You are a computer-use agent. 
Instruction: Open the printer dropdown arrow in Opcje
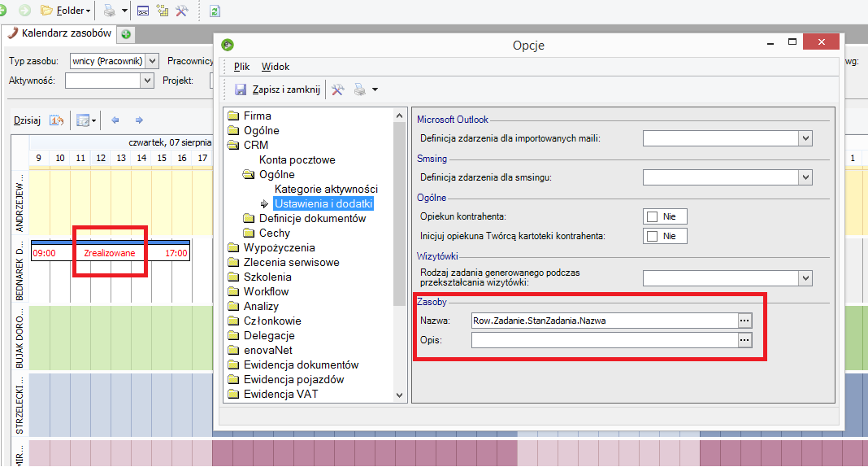tap(375, 89)
